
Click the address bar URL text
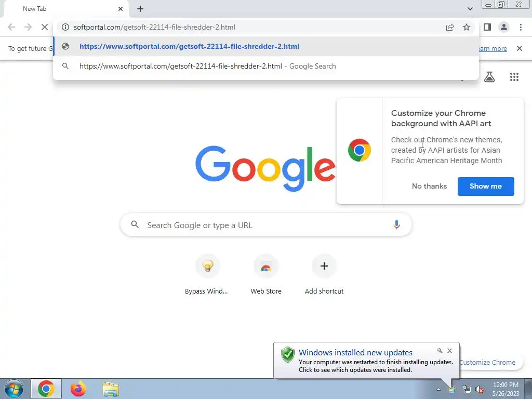click(154, 27)
